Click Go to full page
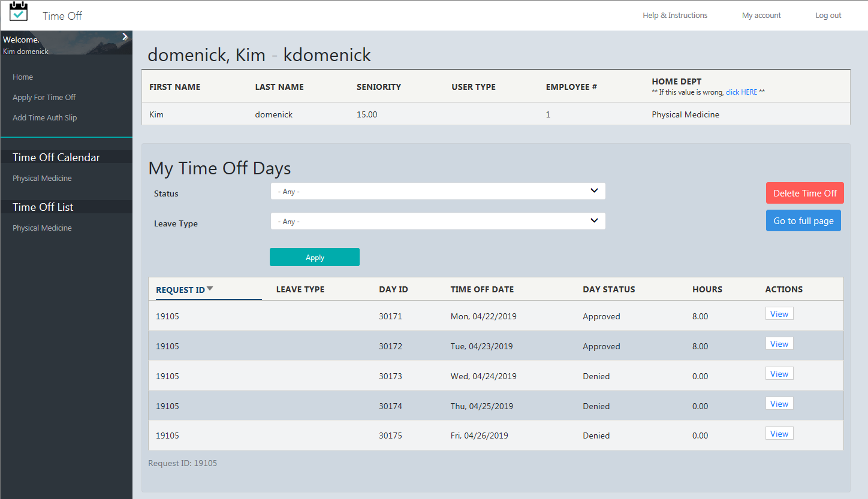868x499 pixels. (803, 220)
